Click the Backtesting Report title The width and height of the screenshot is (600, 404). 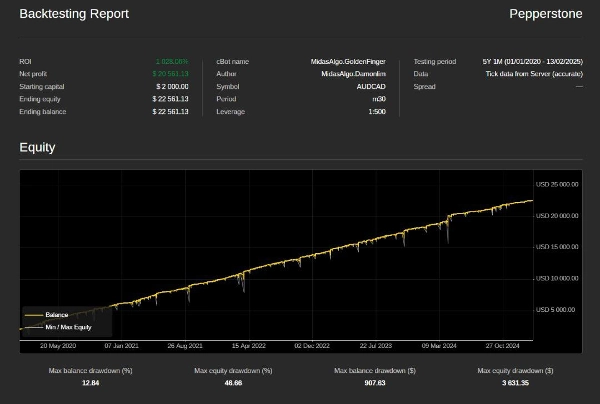[x=74, y=14]
